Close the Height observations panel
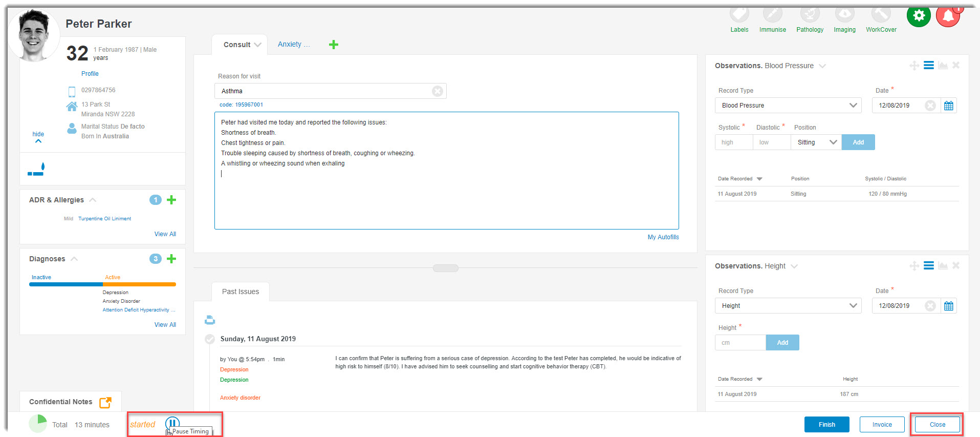Viewport: 980px width, 437px height. coord(956,266)
